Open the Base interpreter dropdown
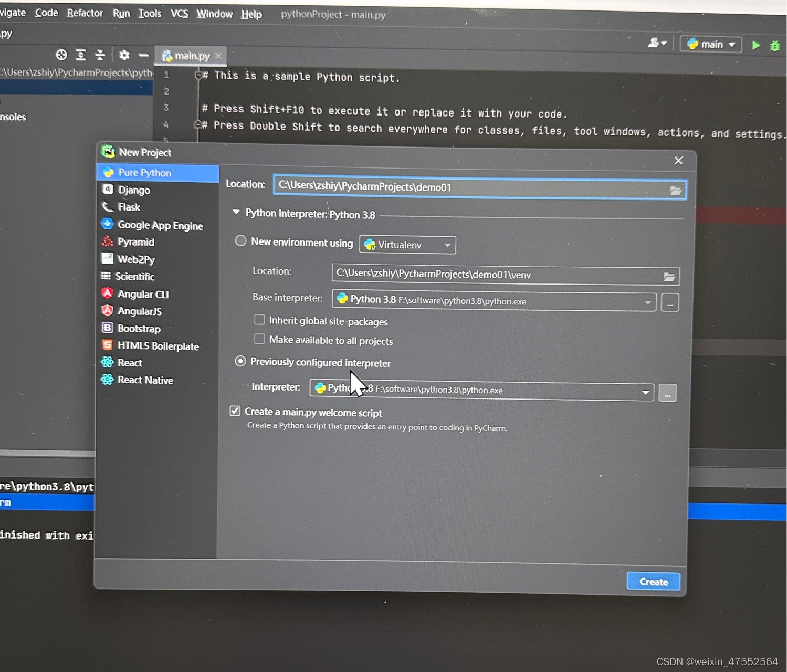Image resolution: width=787 pixels, height=672 pixels. pyautogui.click(x=494, y=301)
